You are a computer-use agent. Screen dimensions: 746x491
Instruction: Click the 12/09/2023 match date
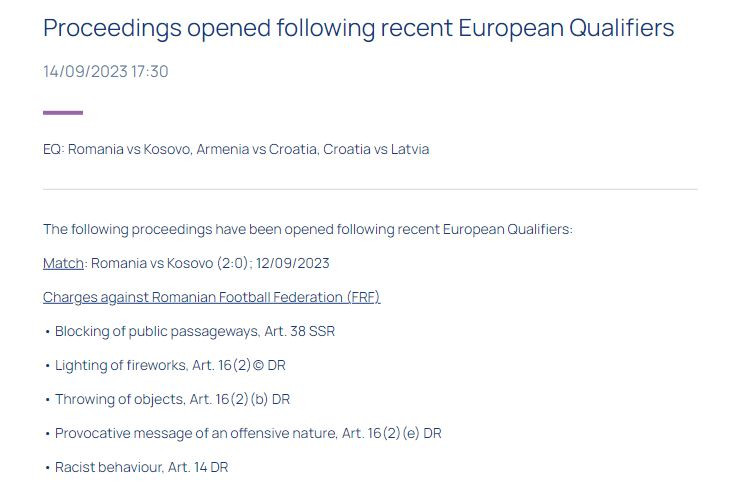(293, 263)
